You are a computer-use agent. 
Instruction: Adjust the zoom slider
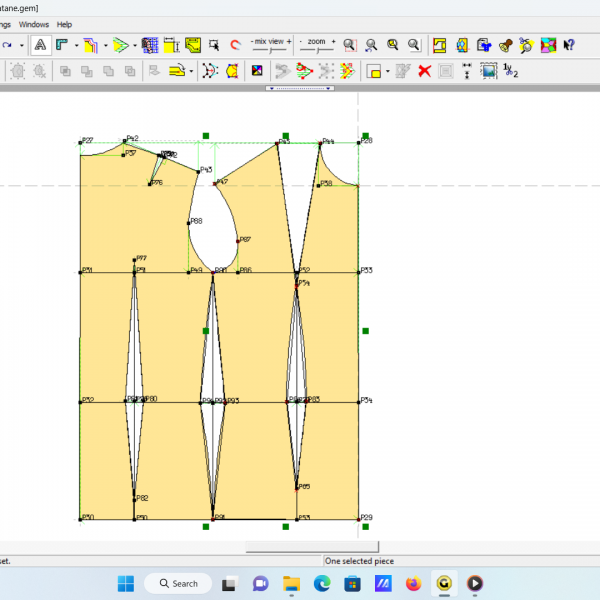(317, 51)
